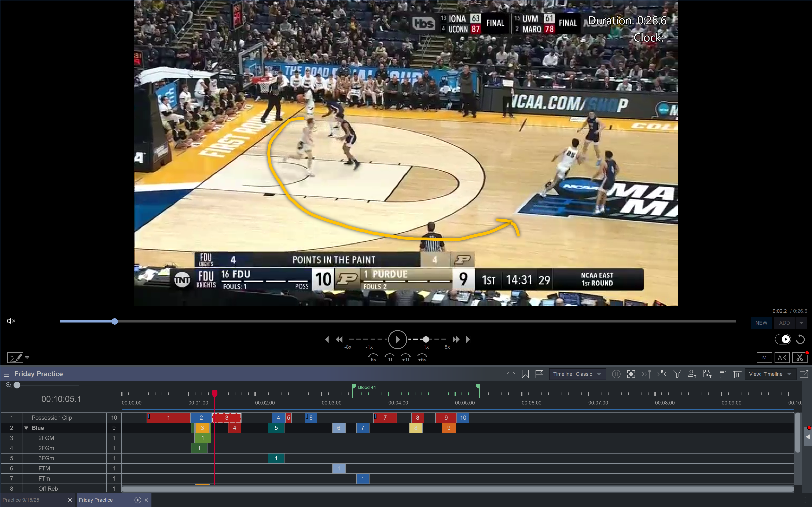The width and height of the screenshot is (812, 507).
Task: Switch to the Practice 9/15/25 tab
Action: coord(21,500)
